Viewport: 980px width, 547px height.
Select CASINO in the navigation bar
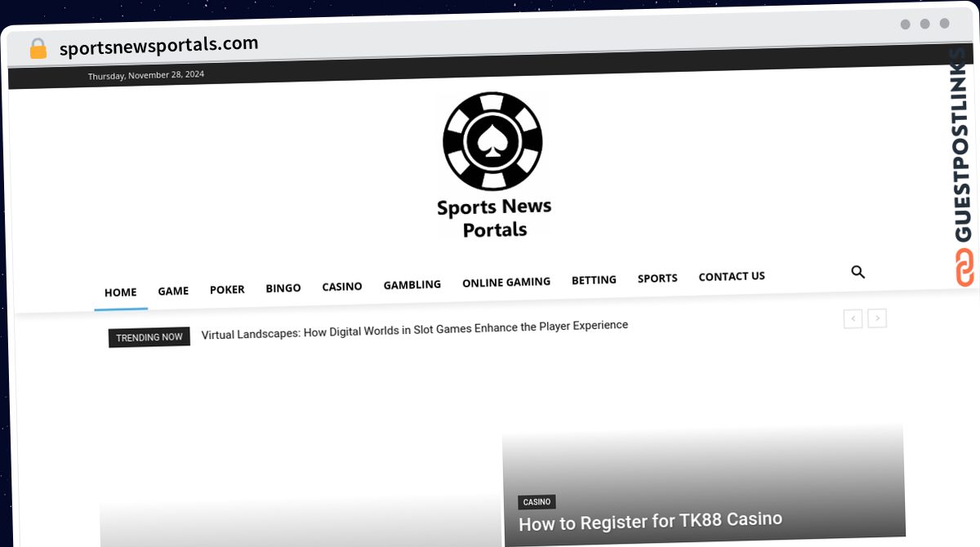click(x=342, y=287)
